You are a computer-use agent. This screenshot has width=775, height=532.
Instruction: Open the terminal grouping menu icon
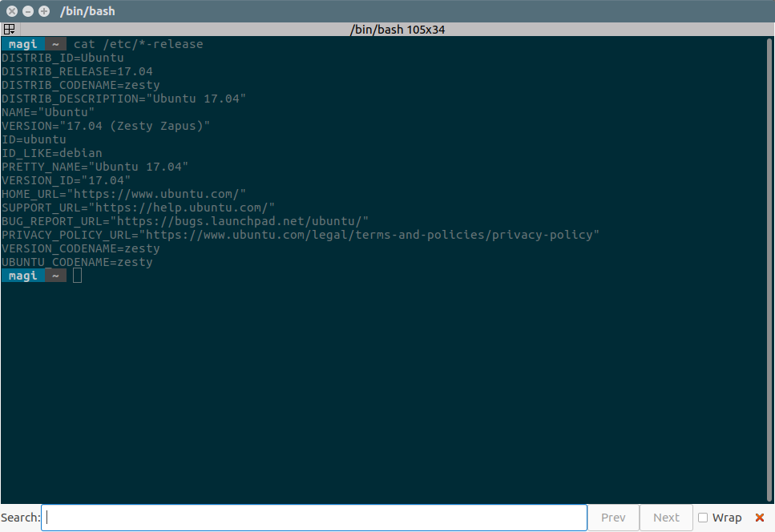(9, 29)
